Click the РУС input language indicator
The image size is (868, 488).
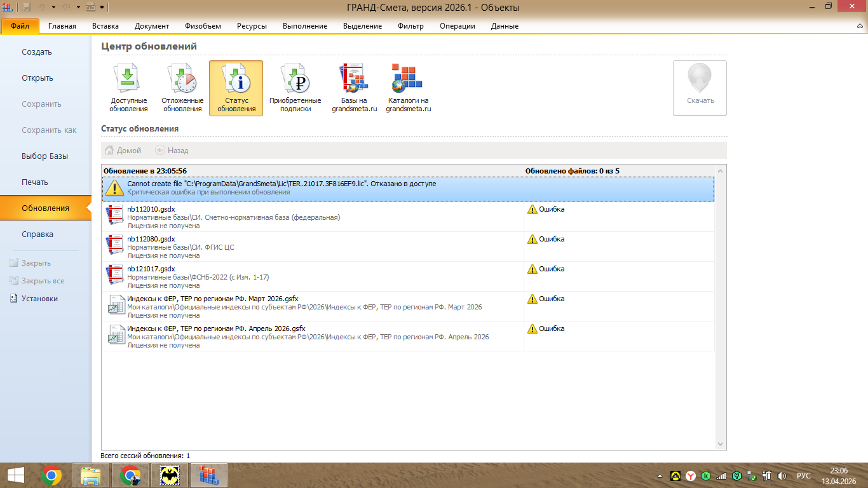pos(803,476)
